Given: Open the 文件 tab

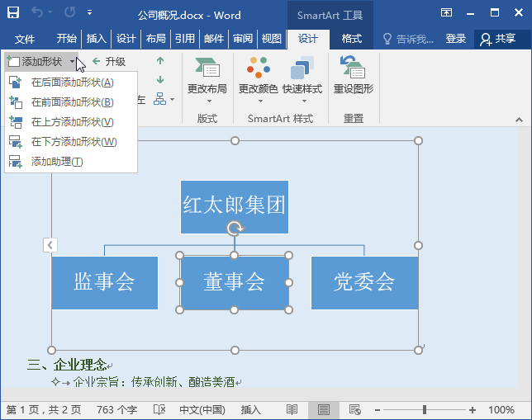Looking at the screenshot, I should click(25, 39).
